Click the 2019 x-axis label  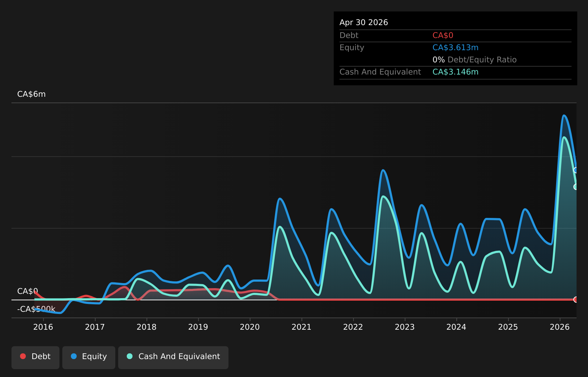[198, 327]
